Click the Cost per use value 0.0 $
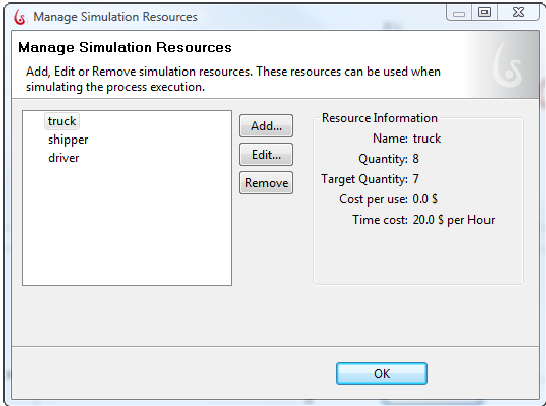This screenshot has width=546, height=406. [425, 199]
